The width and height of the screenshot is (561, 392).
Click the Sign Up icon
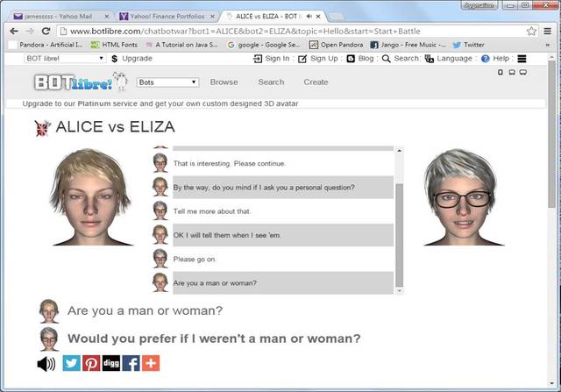click(x=302, y=59)
